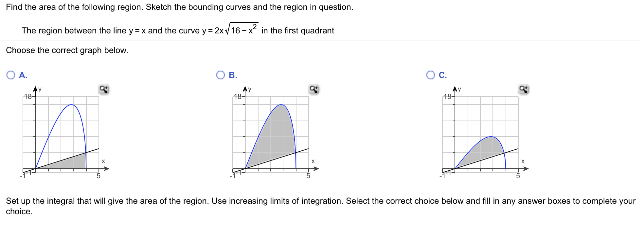Image resolution: width=644 pixels, height=226 pixels.
Task: Select radio button for answer choice B
Action: (x=221, y=75)
